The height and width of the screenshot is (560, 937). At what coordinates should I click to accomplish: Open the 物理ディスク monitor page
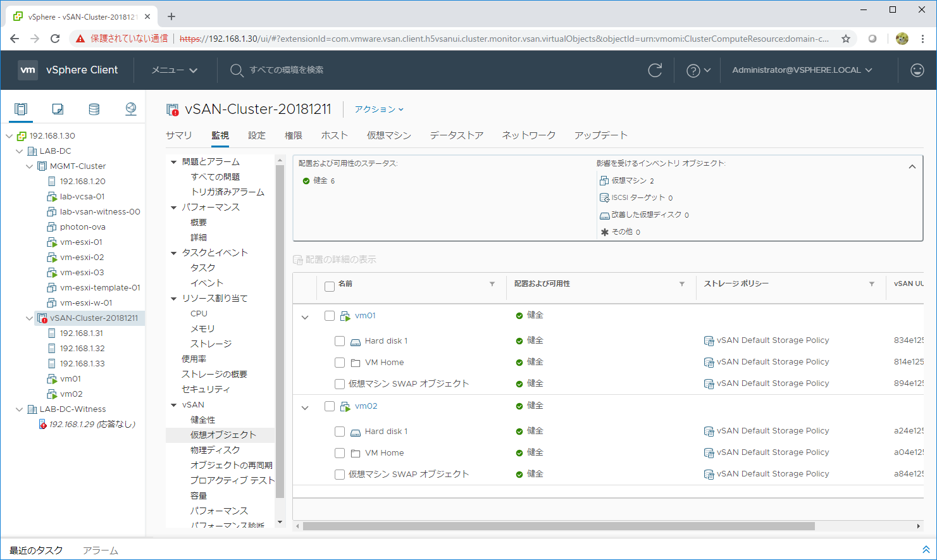pos(215,451)
